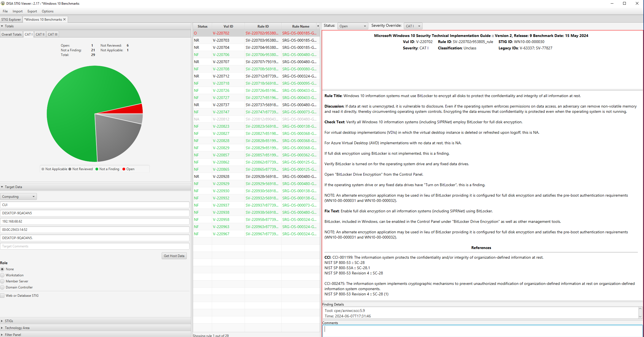Click the Not Applicable legend dot

43,169
